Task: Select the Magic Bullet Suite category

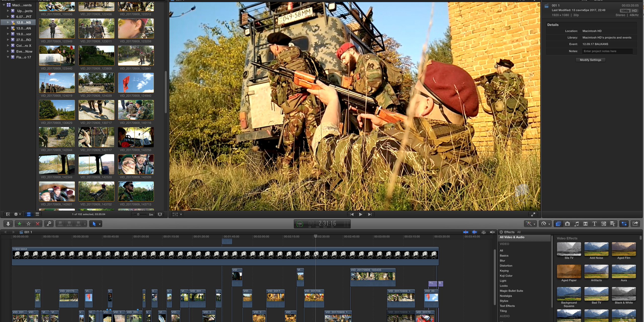Action: pyautogui.click(x=511, y=291)
